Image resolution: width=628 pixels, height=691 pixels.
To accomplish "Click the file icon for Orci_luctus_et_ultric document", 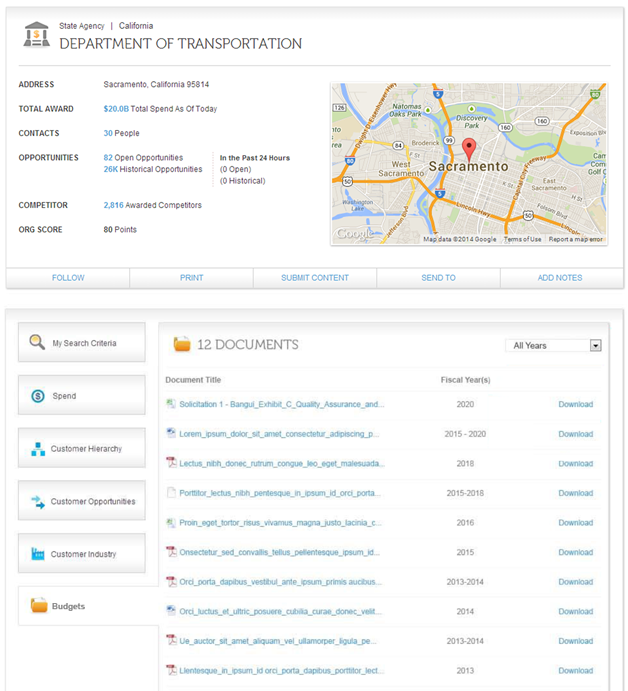I will [171, 611].
